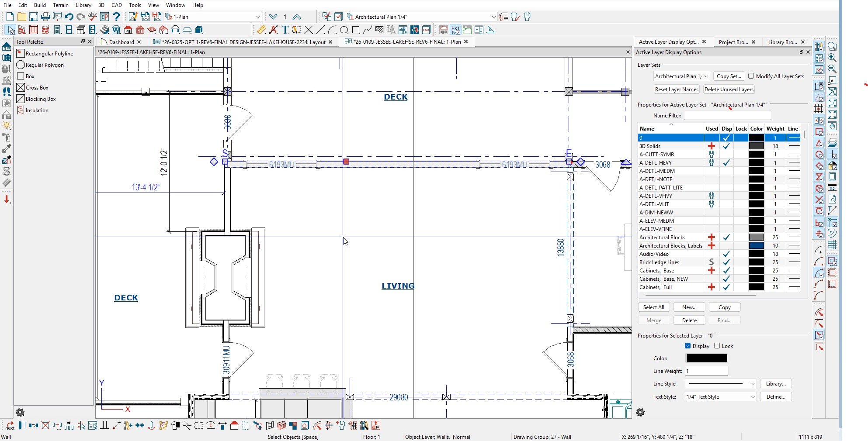Check the Lock checkbox for selected layer

[717, 346]
